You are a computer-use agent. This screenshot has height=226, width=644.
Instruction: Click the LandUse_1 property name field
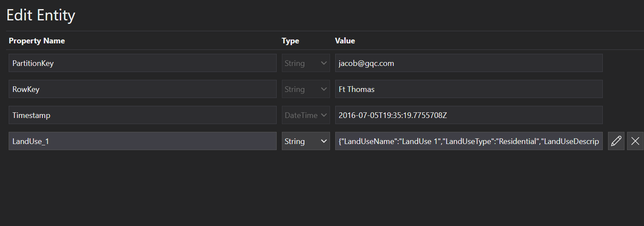point(142,141)
